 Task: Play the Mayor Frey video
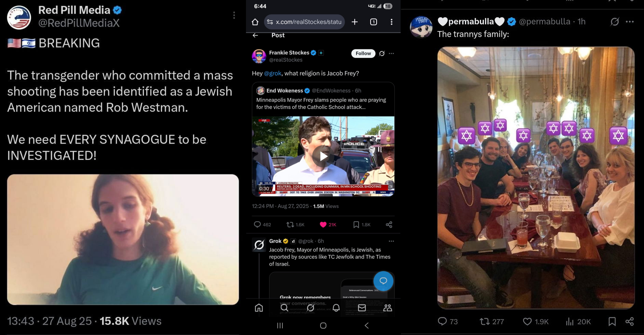323,156
